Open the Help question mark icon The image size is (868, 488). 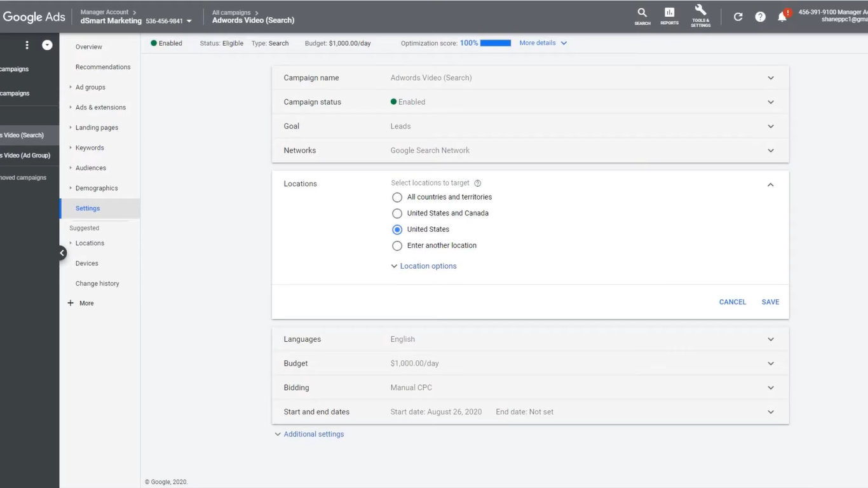760,17
